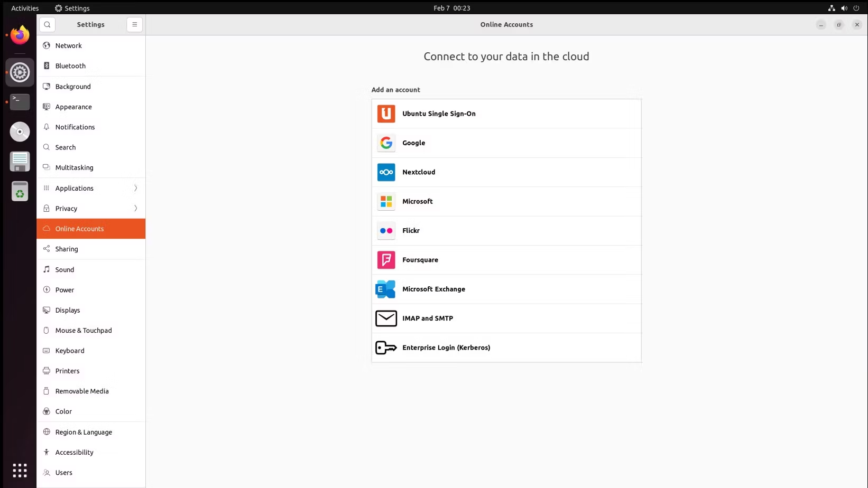Go to Multitasking settings

(91, 167)
